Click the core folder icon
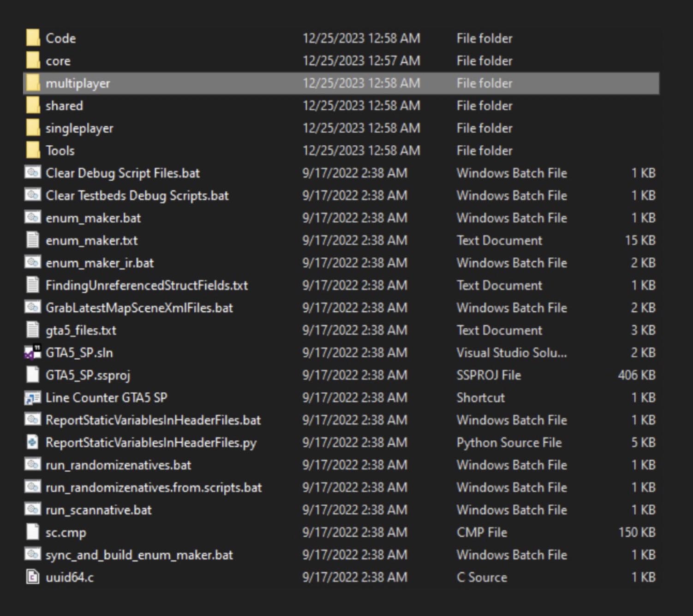The width and height of the screenshot is (693, 616). [x=33, y=60]
